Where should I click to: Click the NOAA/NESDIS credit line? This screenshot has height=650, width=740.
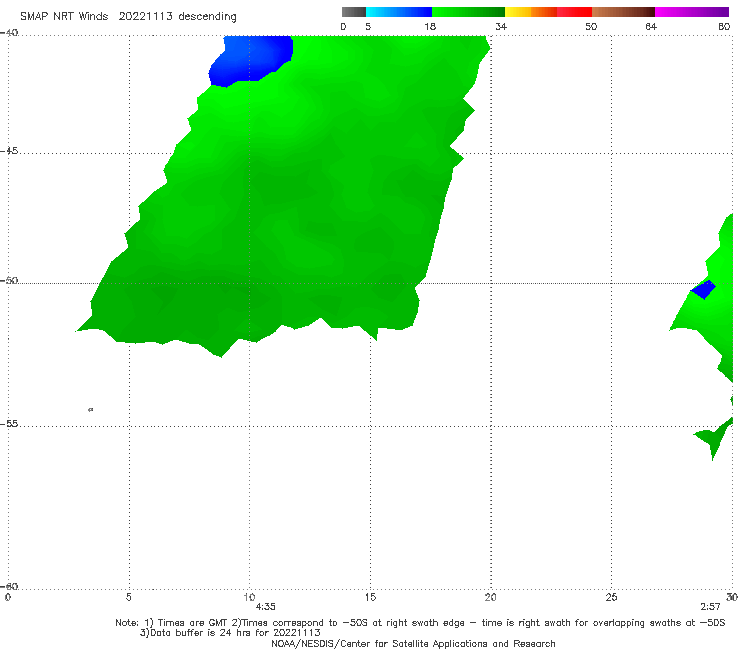(x=413, y=644)
